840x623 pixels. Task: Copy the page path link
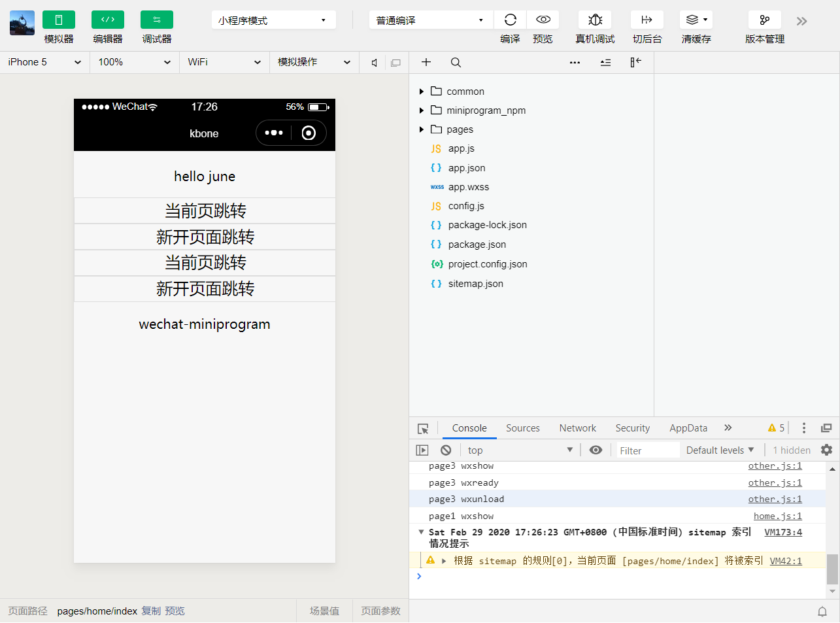(151, 611)
